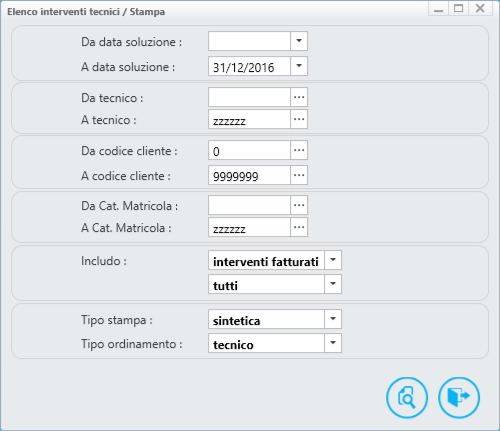Select the 9999999 client code field
This screenshot has height=431, width=500.
(x=249, y=175)
